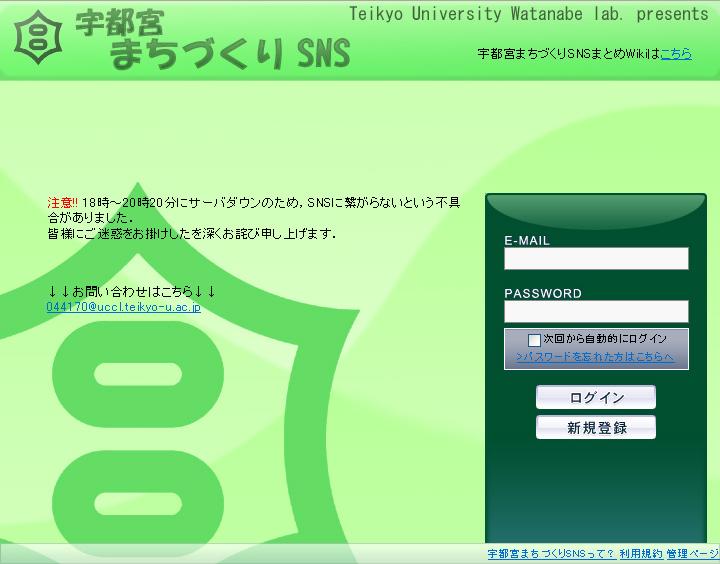Open the 管理ページ footer link

693,554
